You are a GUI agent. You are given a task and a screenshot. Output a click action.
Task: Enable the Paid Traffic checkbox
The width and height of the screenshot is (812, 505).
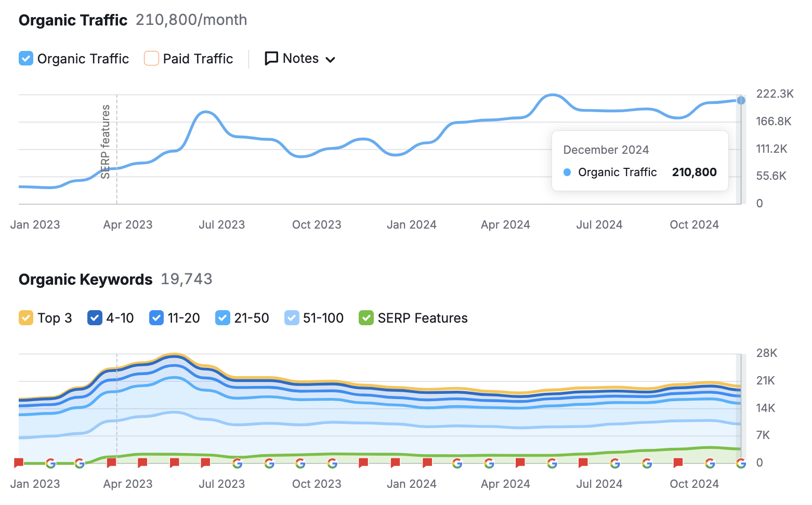[x=151, y=58]
